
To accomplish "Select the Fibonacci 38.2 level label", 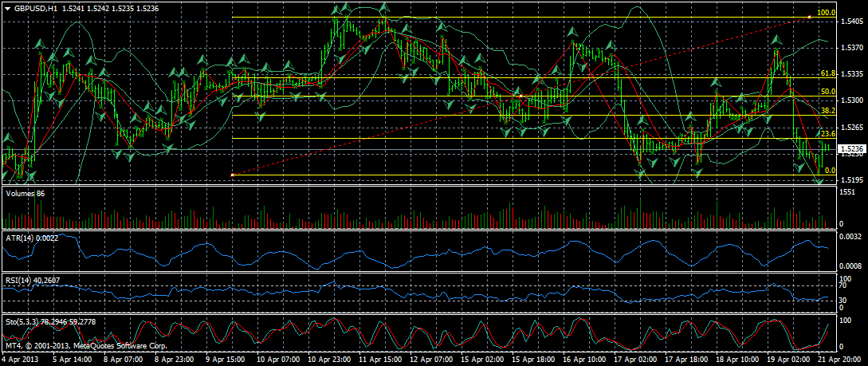I will tap(827, 111).
